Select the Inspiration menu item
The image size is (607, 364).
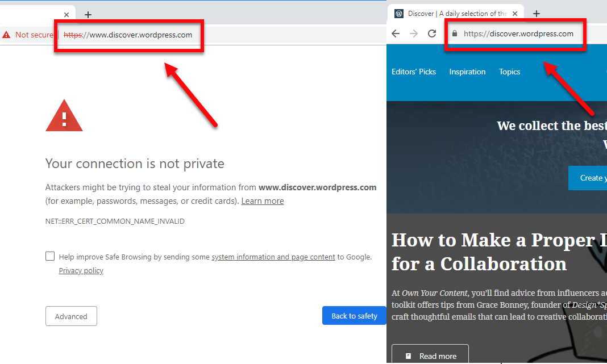pos(467,72)
